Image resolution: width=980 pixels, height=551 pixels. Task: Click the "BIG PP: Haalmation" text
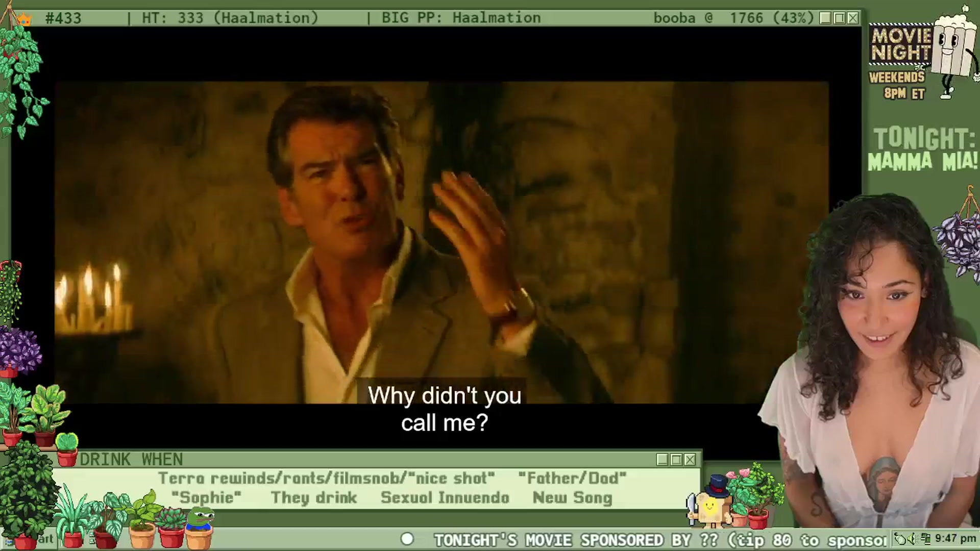[461, 18]
